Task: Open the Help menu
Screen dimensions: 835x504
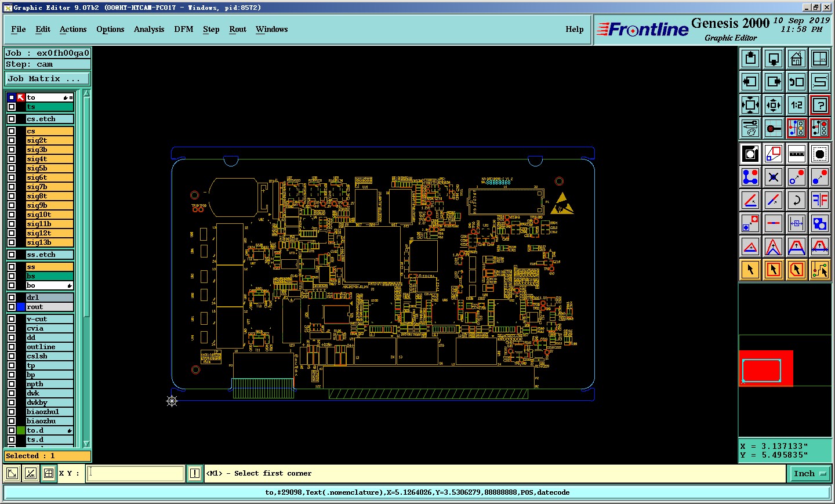Action: pyautogui.click(x=575, y=30)
